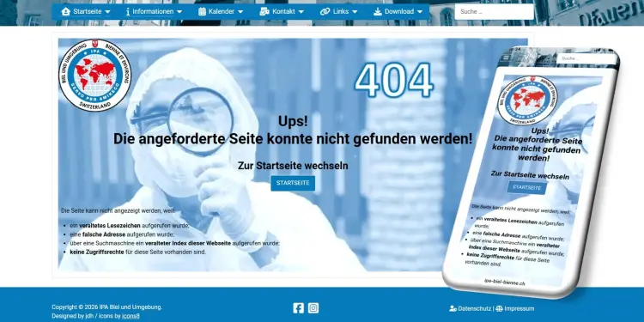Open the Datenschutz link in footer
Viewport: 644px width, 322px height.
coord(474,308)
